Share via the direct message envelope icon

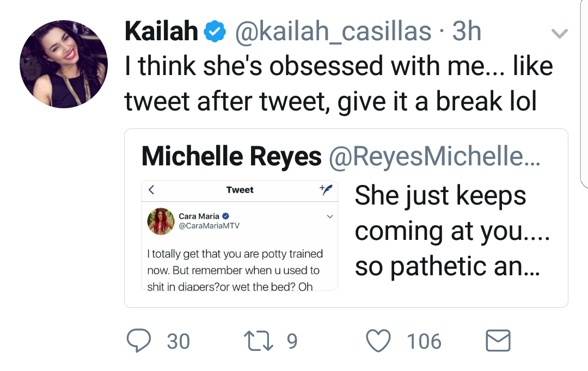point(498,341)
